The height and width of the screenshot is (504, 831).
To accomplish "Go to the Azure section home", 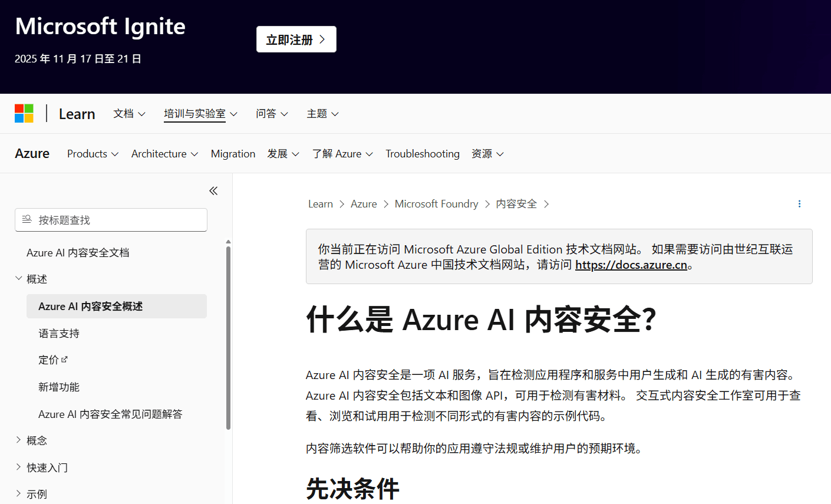I will coord(32,153).
